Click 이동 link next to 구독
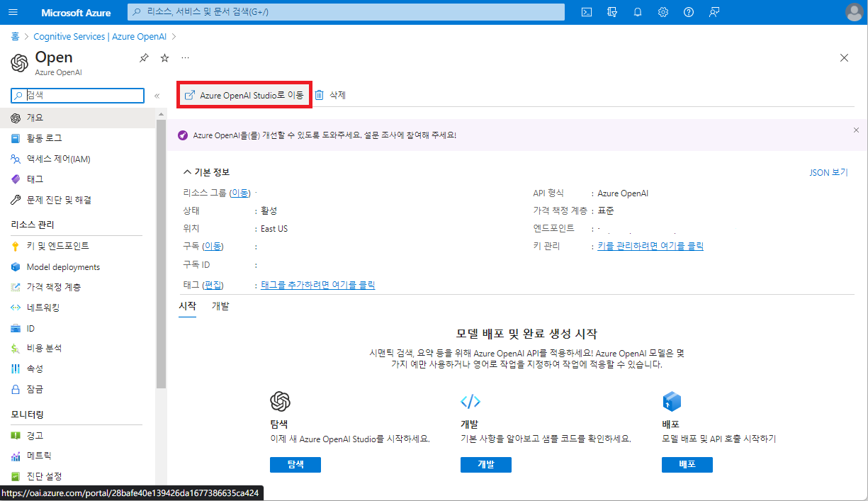 coord(213,246)
